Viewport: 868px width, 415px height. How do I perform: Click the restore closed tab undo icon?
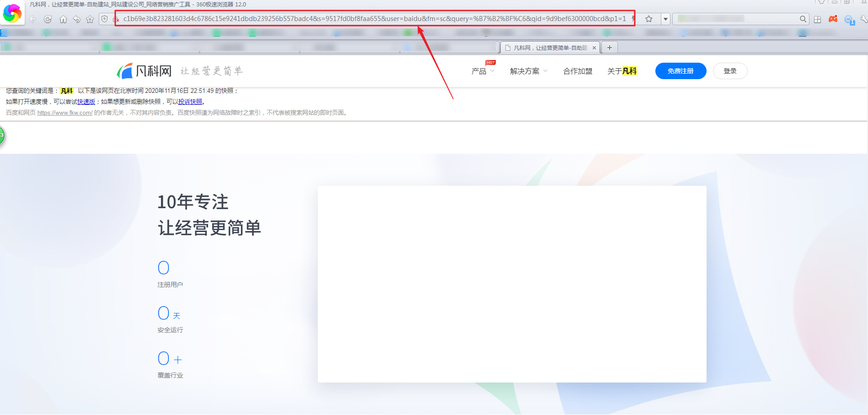point(76,19)
